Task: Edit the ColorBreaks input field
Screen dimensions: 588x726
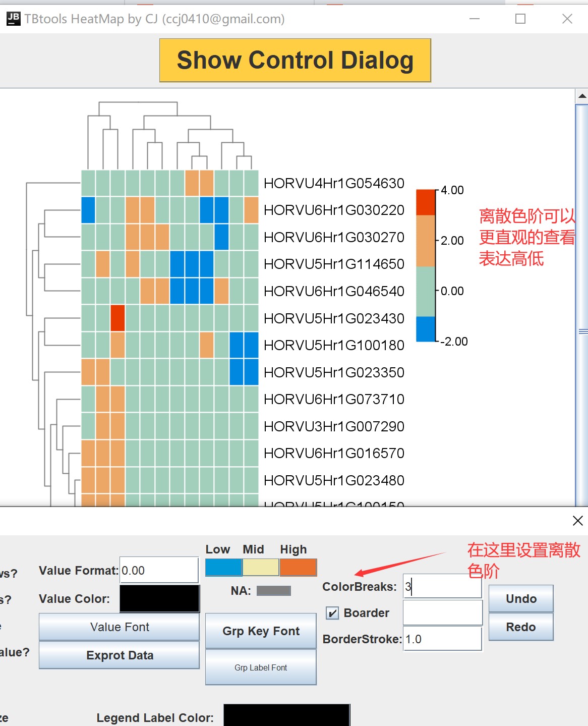Action: (442, 586)
